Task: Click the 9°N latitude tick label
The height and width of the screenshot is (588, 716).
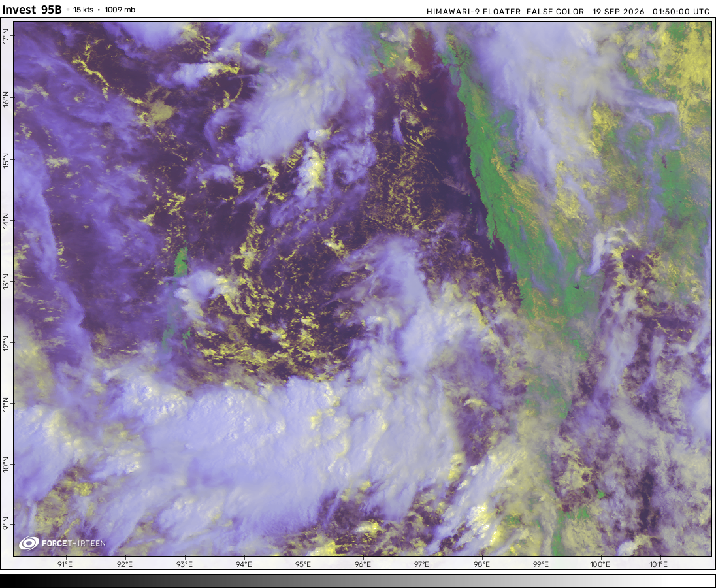Action: [6, 523]
